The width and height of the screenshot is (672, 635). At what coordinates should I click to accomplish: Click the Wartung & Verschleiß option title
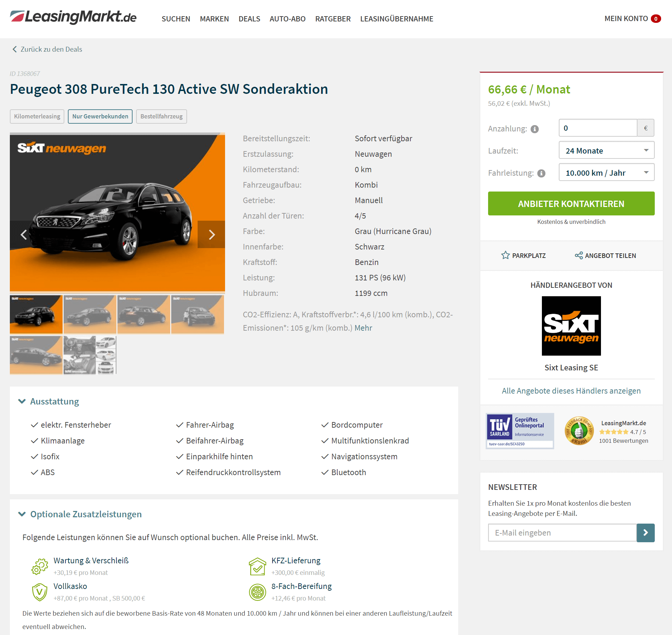point(91,561)
